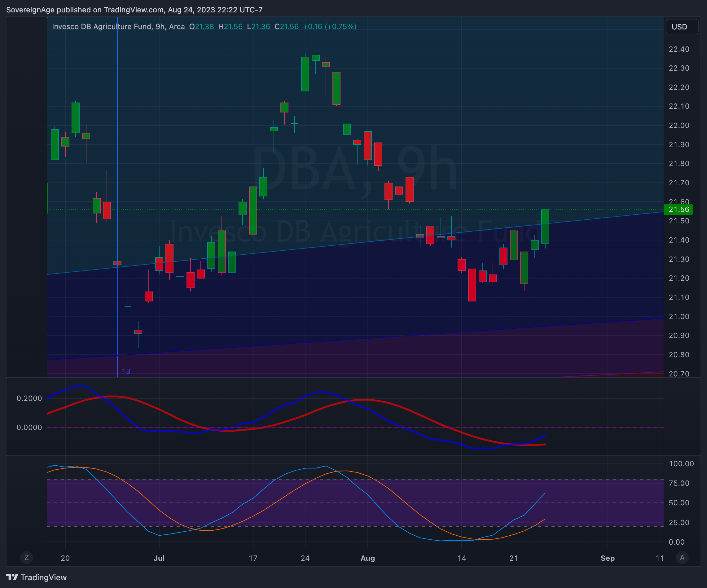Viewport: 707px width, 588px height.
Task: Click the +0.16 (+0.75%) change value
Action: coord(330,27)
